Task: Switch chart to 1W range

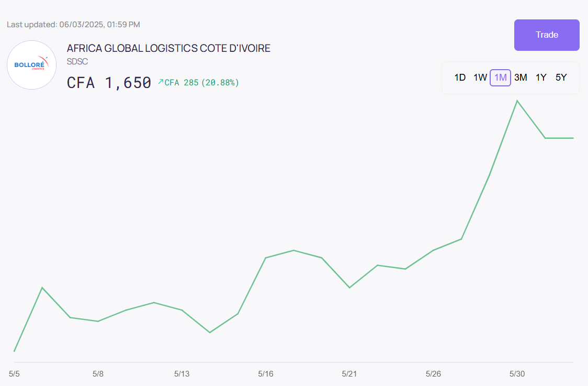Action: [480, 78]
